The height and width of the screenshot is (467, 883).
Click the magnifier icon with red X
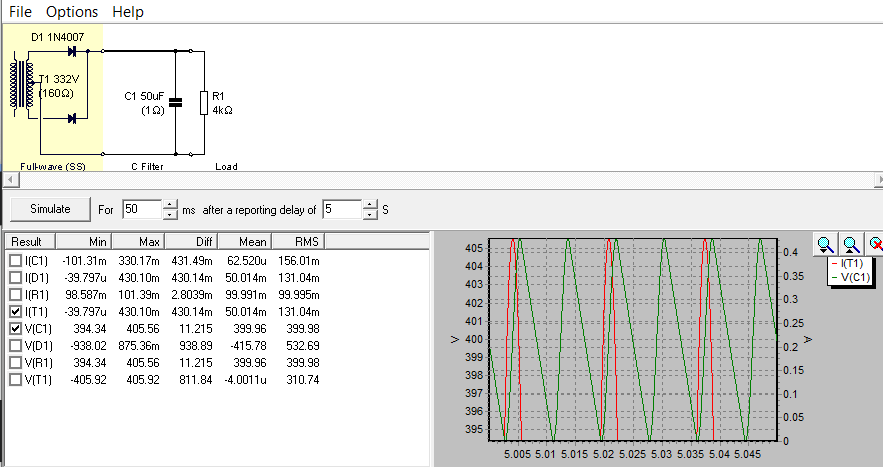(876, 243)
